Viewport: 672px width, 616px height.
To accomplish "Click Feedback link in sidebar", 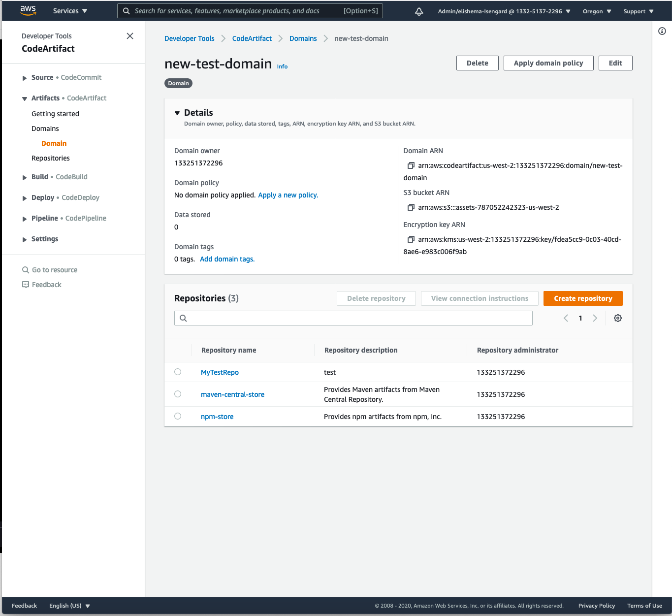I will pyautogui.click(x=47, y=285).
